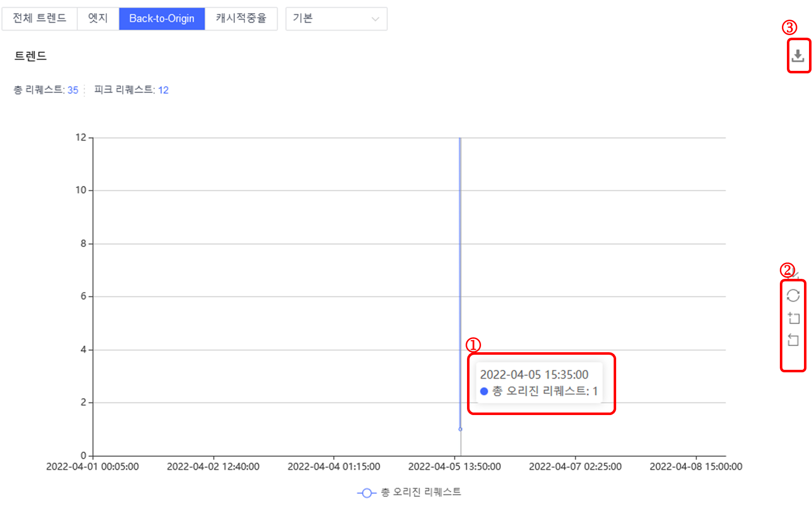Screen dimensions: 812x510
Task: Expand the metric filter combo box
Action: (x=336, y=19)
